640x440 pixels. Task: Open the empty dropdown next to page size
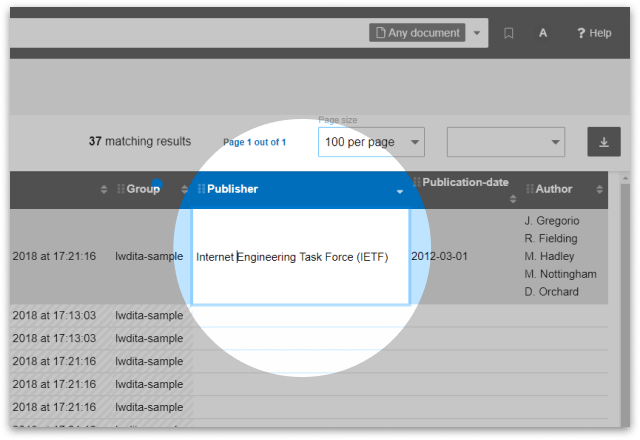(x=506, y=142)
